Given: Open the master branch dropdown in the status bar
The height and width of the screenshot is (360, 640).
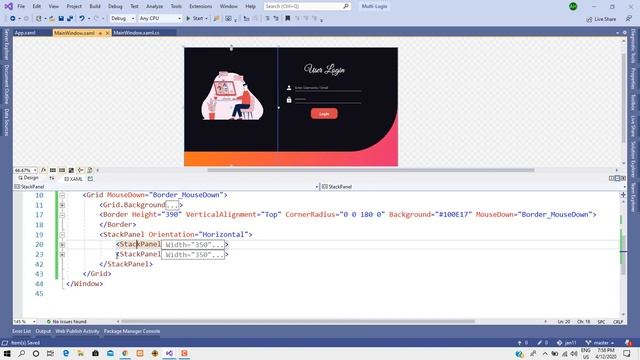Looking at the screenshot, I should [600, 343].
